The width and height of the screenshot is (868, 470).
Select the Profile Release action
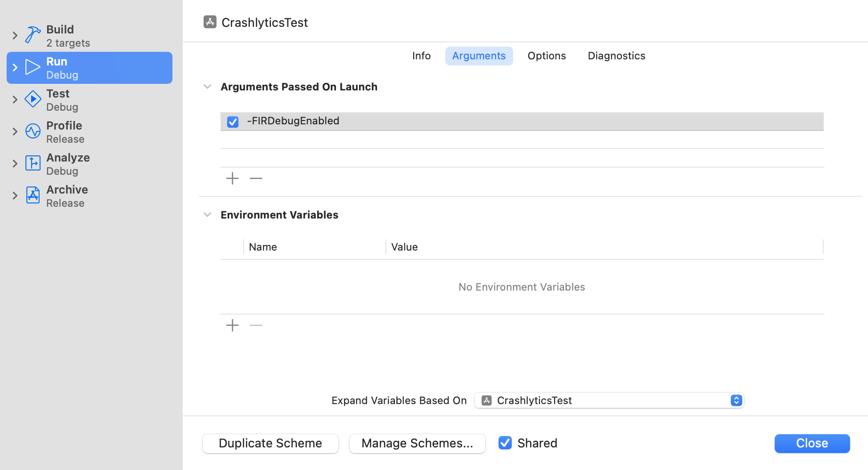point(90,132)
